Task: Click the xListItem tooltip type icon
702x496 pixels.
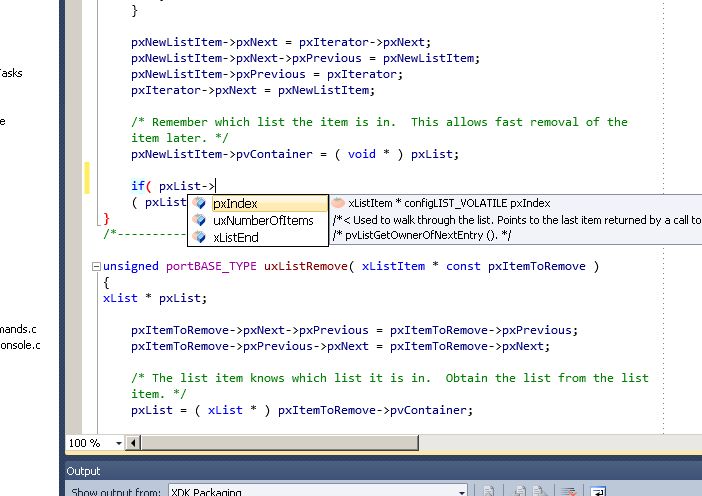Action: [338, 203]
